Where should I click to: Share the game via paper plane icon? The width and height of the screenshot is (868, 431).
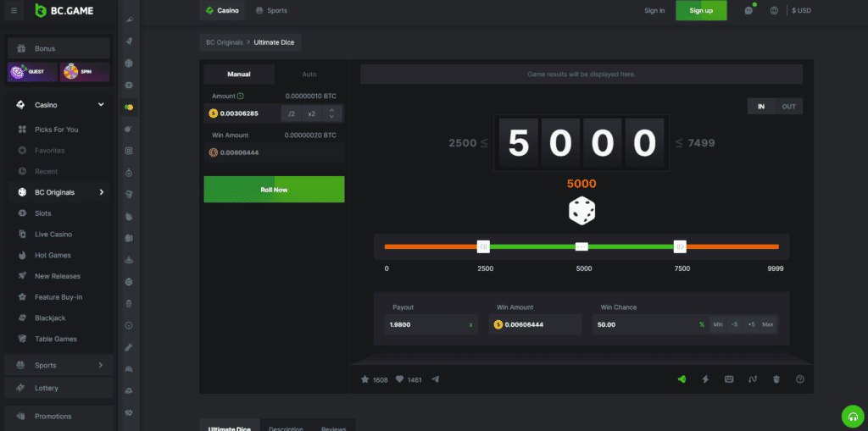pyautogui.click(x=435, y=379)
